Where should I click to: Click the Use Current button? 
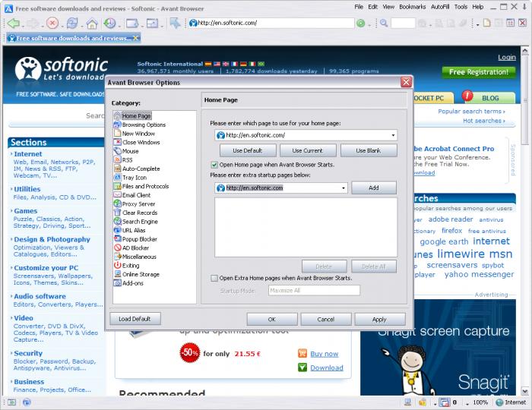(x=307, y=150)
